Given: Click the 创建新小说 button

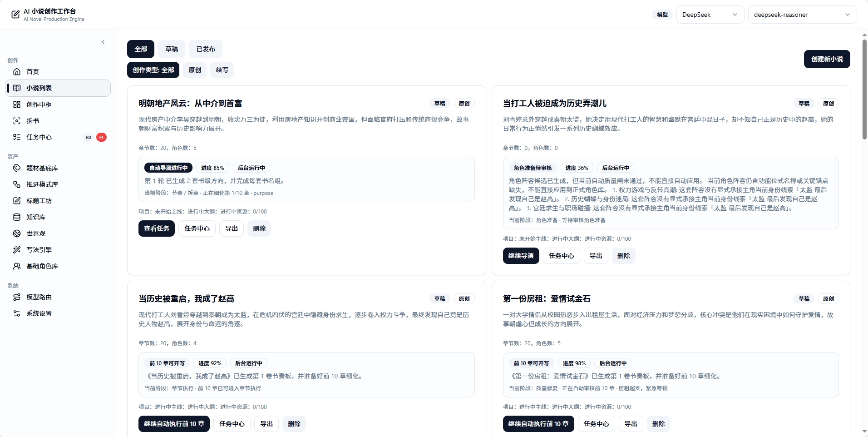Looking at the screenshot, I should (x=826, y=59).
